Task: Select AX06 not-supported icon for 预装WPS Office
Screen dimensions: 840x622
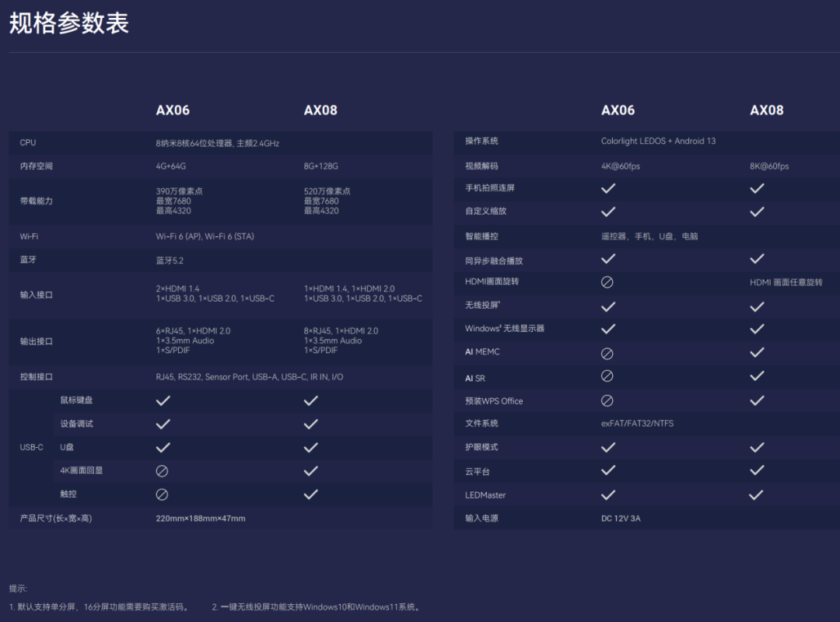Action: (607, 401)
